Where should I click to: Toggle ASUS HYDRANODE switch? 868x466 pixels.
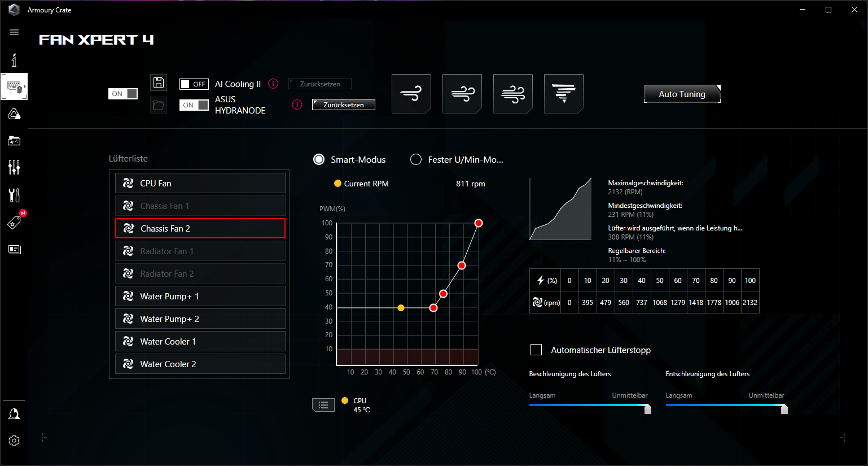(x=194, y=105)
